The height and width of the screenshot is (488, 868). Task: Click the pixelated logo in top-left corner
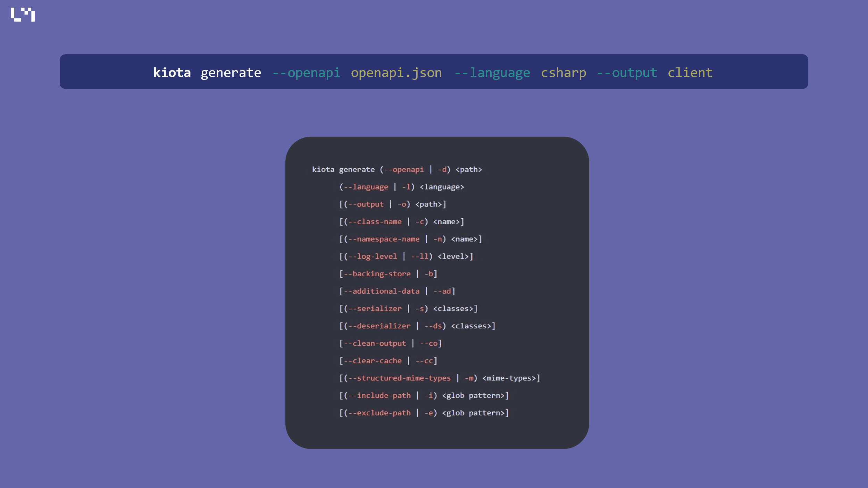pyautogui.click(x=23, y=15)
